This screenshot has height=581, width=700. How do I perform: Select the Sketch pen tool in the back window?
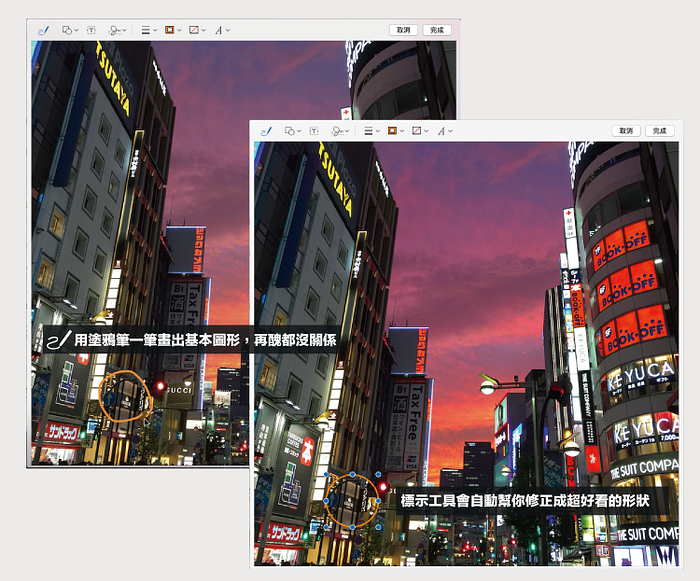click(x=42, y=30)
